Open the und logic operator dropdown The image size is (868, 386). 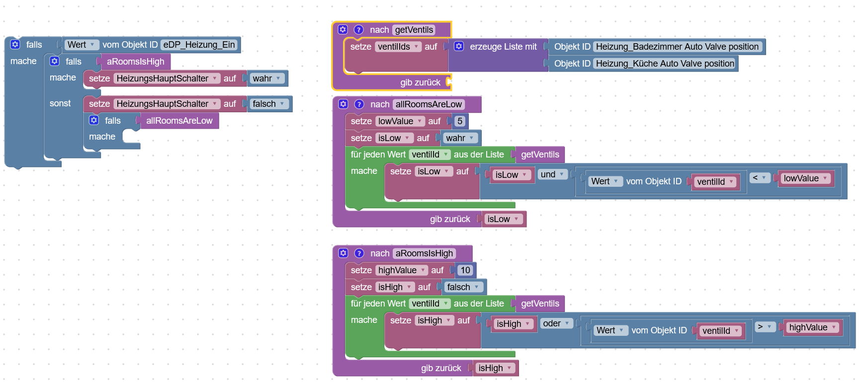click(x=552, y=174)
